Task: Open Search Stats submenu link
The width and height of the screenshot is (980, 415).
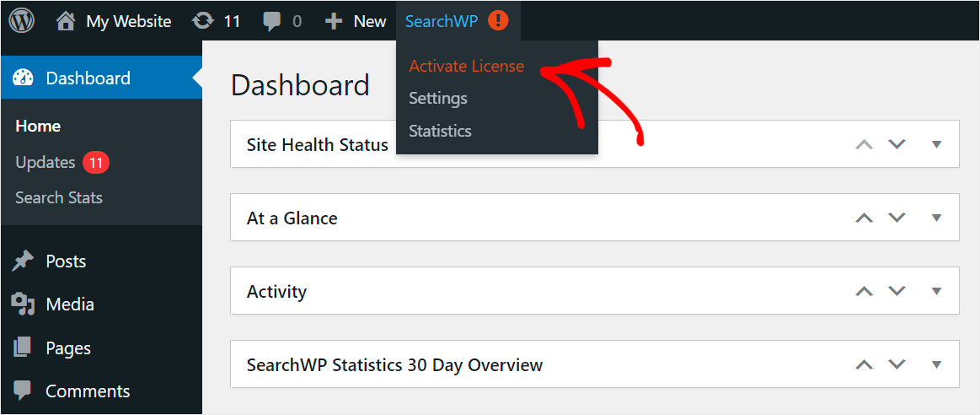Action: (x=59, y=197)
